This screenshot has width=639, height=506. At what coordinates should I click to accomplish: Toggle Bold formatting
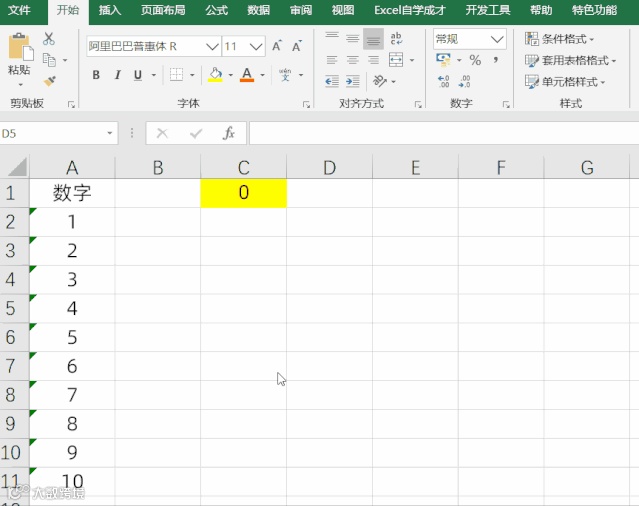point(96,75)
